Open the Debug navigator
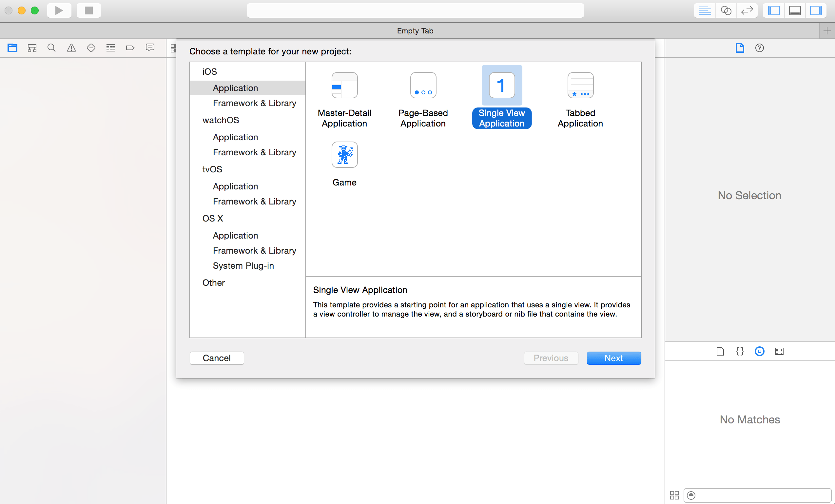Image resolution: width=835 pixels, height=504 pixels. point(111,48)
